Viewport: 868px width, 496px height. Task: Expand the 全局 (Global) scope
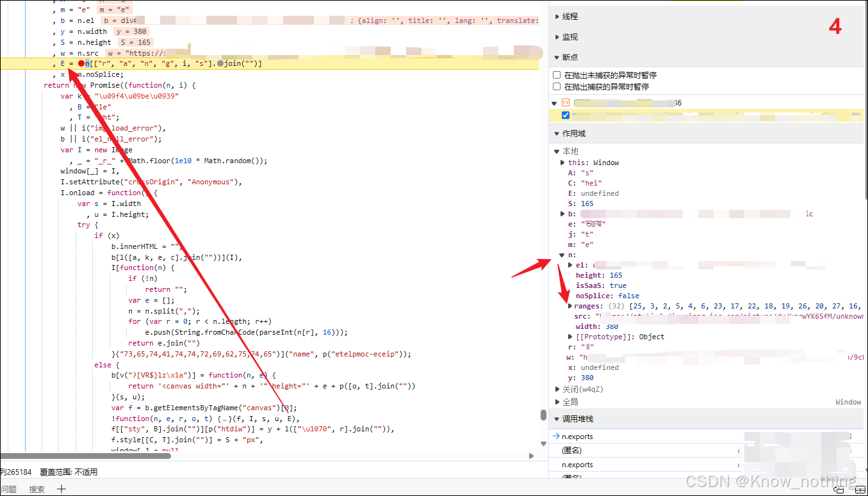pos(557,402)
